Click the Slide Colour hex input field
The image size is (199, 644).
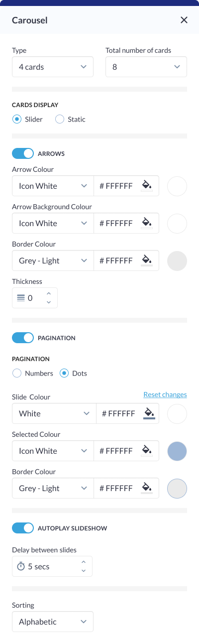point(118,413)
